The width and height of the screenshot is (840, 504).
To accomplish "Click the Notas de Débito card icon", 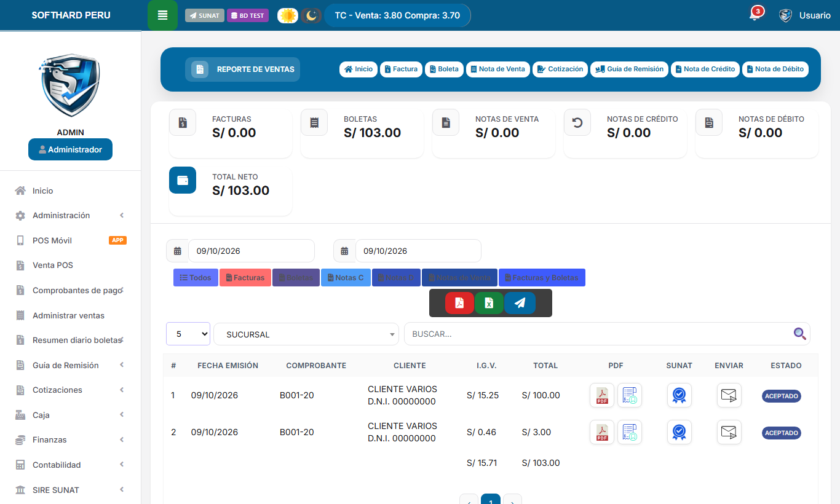I will pyautogui.click(x=709, y=122).
